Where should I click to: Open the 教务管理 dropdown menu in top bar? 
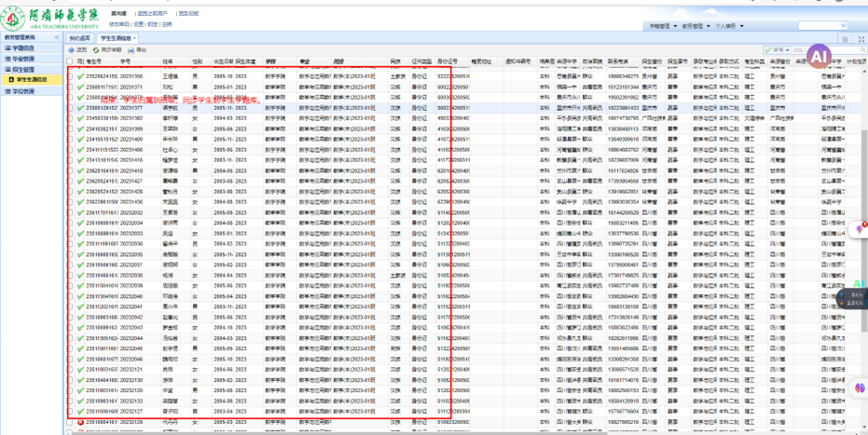tap(696, 26)
